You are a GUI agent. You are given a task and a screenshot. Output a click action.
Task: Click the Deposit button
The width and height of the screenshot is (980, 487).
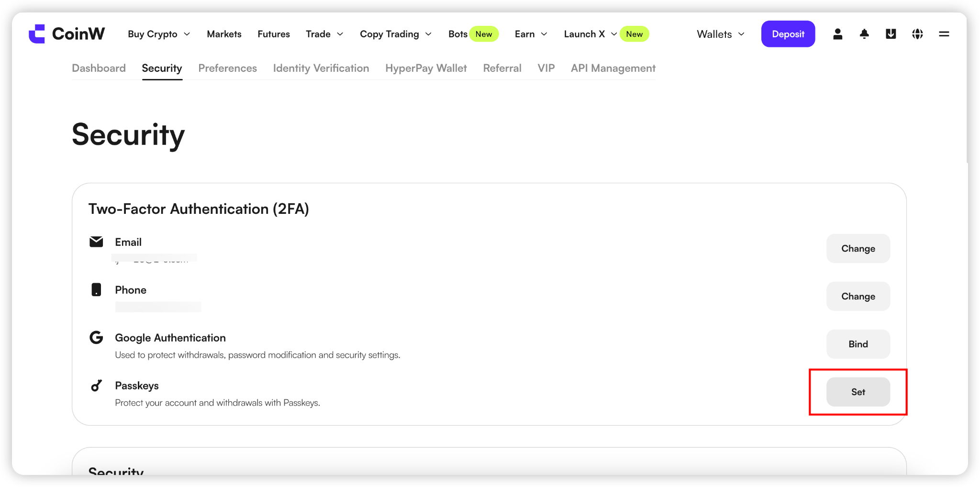788,34
